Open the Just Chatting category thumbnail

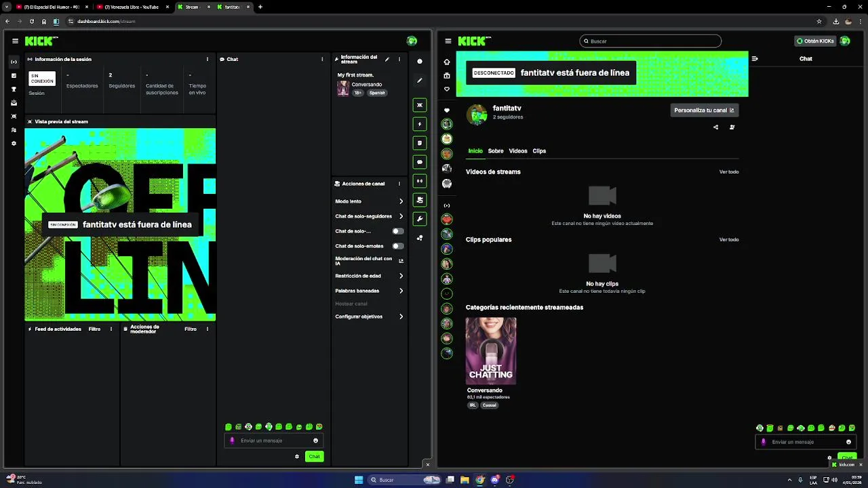click(491, 351)
